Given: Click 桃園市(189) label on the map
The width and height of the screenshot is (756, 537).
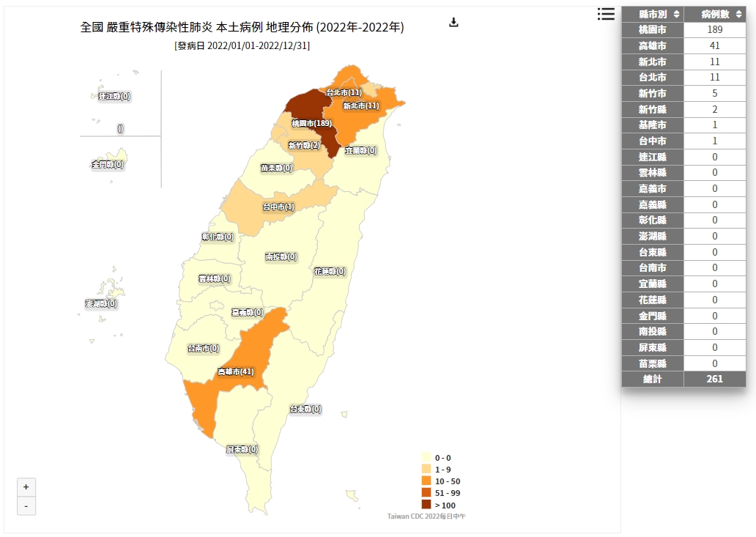Looking at the screenshot, I should pos(311,123).
